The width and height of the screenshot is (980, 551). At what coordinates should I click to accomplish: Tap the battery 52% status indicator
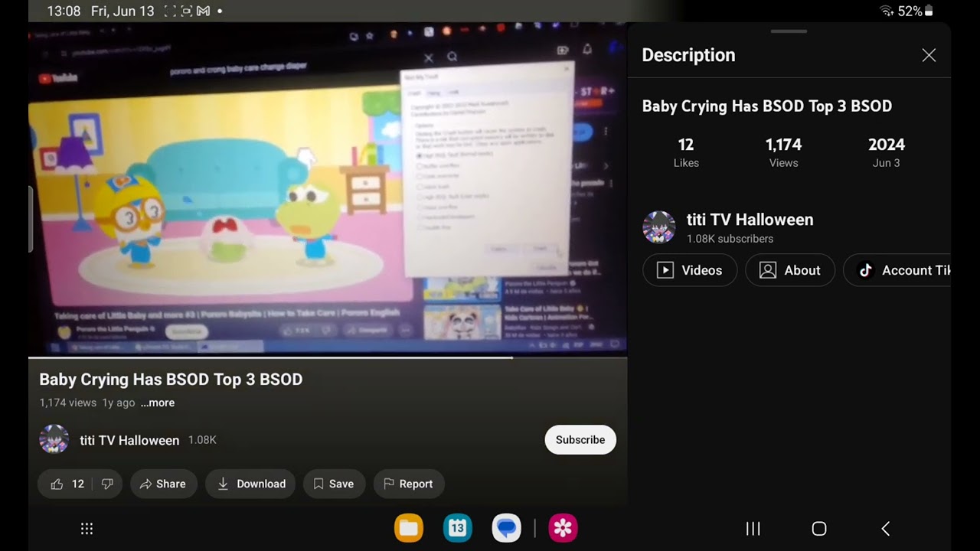[916, 11]
